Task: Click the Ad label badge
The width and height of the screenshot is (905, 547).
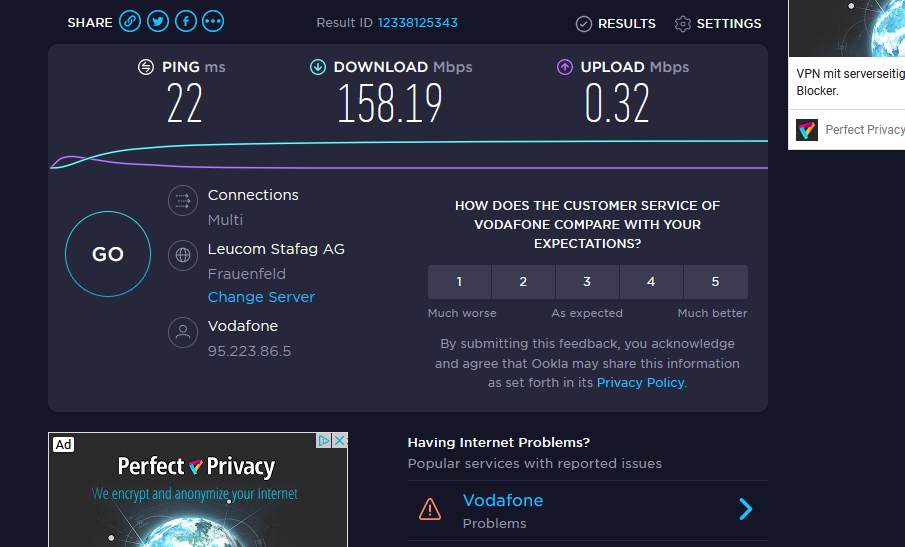Action: [63, 444]
